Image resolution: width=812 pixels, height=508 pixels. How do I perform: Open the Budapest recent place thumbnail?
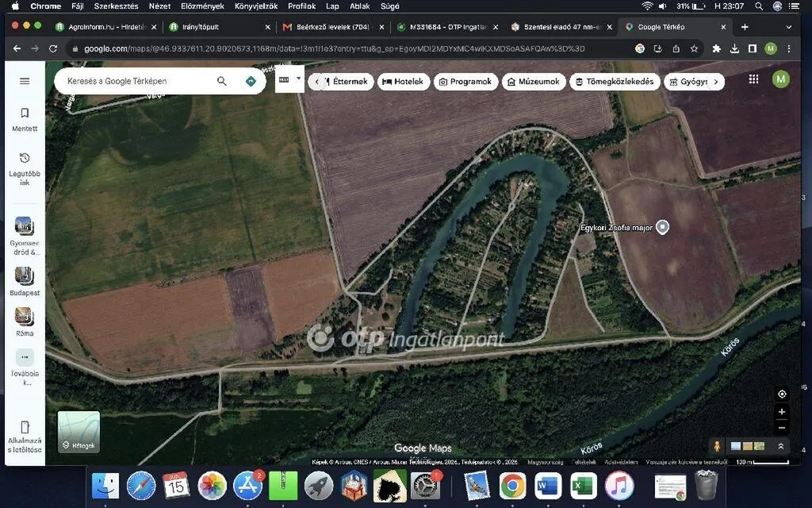[25, 276]
